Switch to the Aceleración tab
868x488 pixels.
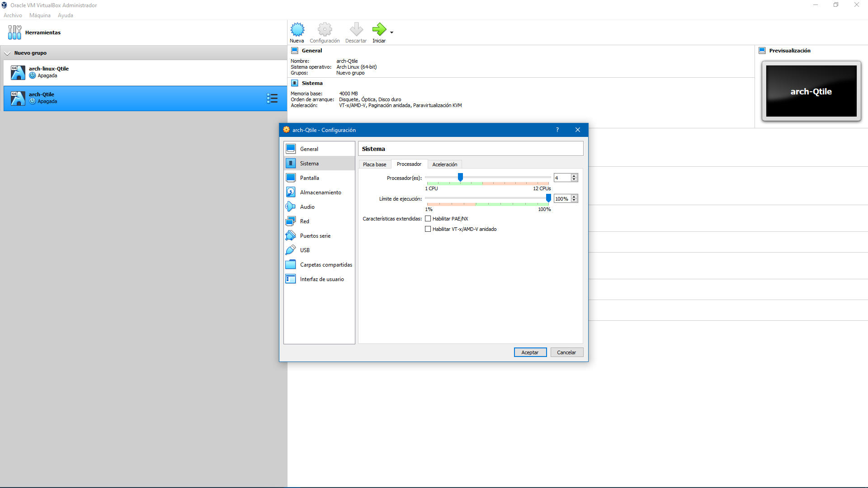tap(444, 164)
